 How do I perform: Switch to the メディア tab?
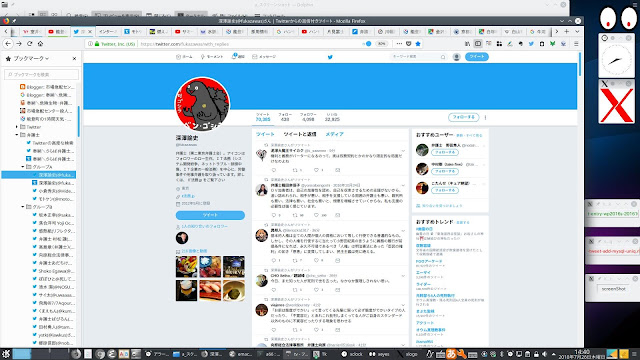[334, 134]
